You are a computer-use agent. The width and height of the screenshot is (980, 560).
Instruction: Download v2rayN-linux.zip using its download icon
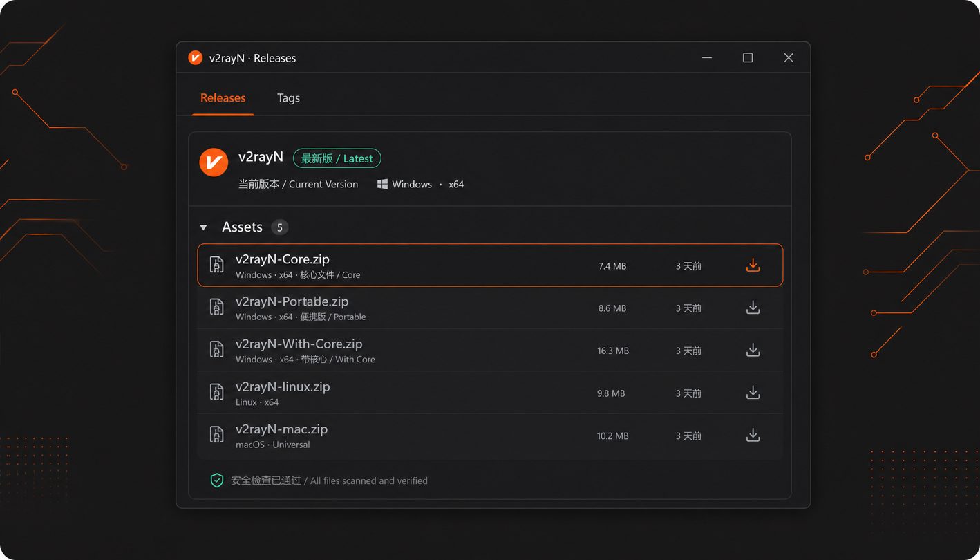pyautogui.click(x=753, y=393)
